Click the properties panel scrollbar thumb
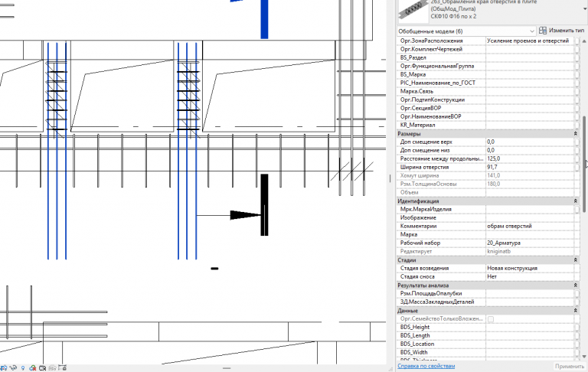Image resolution: width=588 pixels, height=372 pixels. click(x=584, y=164)
